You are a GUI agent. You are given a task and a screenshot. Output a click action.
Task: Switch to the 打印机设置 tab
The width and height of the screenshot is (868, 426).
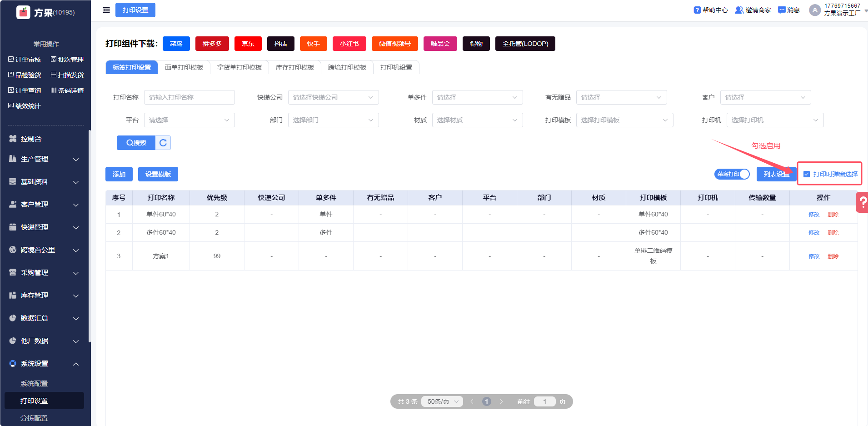click(396, 67)
